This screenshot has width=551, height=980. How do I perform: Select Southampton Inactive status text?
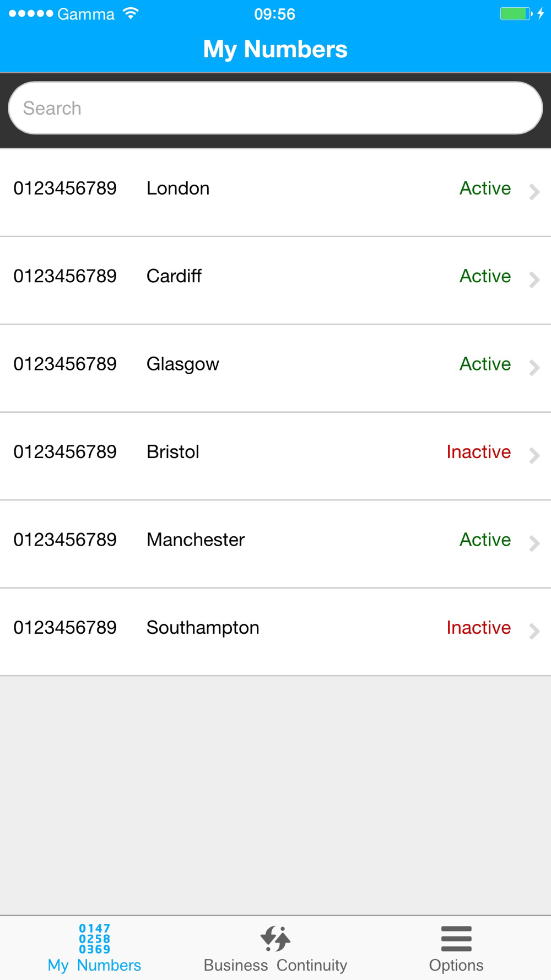click(479, 627)
